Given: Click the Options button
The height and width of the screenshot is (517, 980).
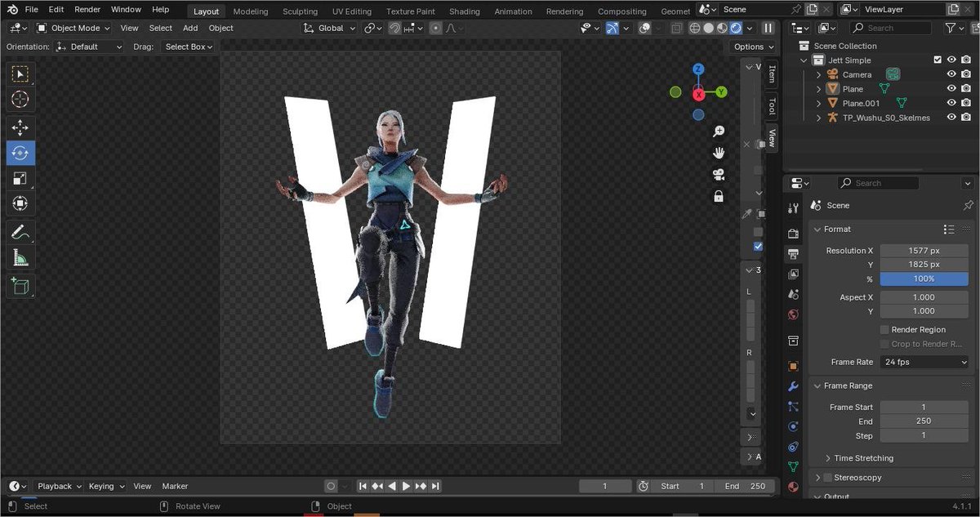Looking at the screenshot, I should tap(751, 47).
